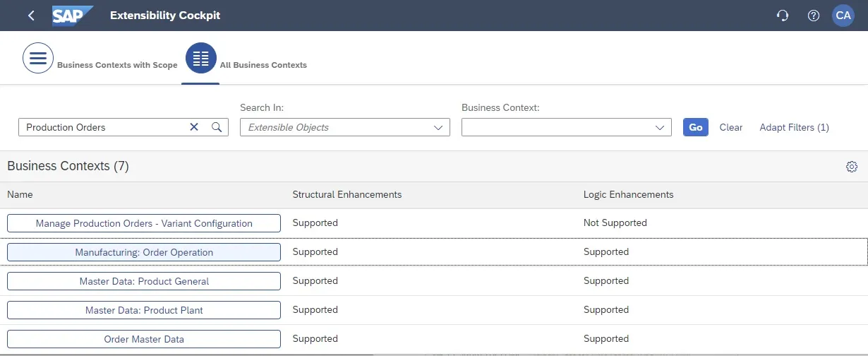Click the Not Supported logic cell
Image resolution: width=868 pixels, height=356 pixels.
(615, 222)
